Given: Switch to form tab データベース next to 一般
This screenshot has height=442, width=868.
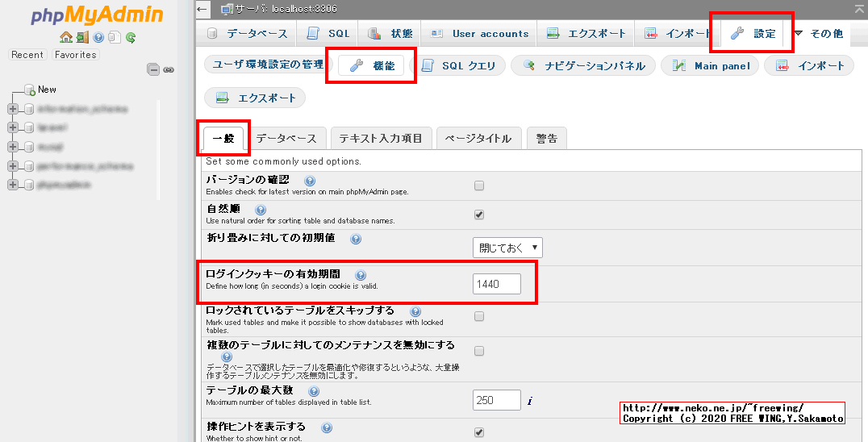Looking at the screenshot, I should (286, 138).
